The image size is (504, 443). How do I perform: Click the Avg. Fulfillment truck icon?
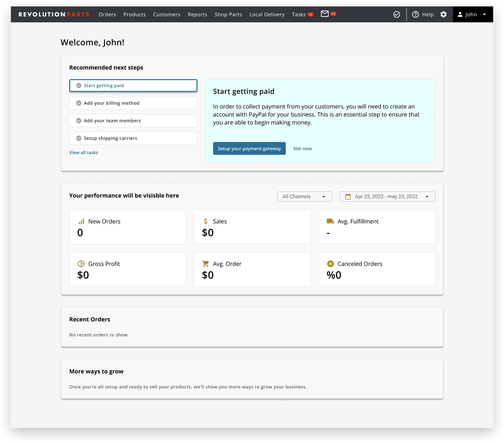[330, 221]
